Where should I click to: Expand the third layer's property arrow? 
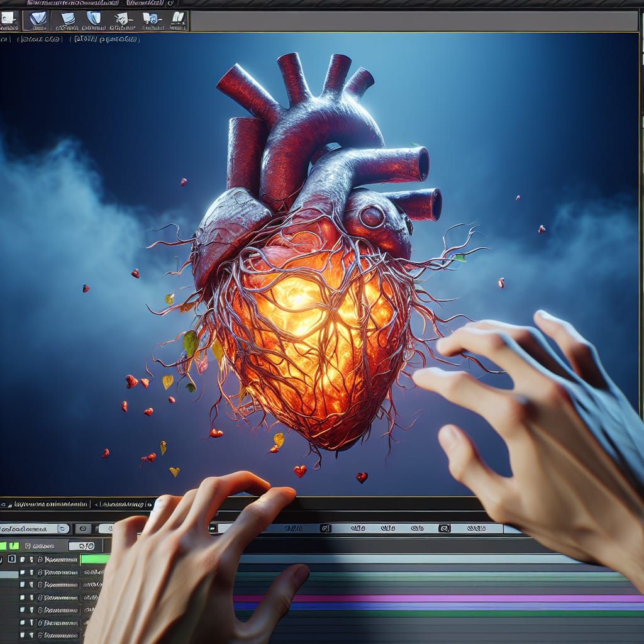(x=40, y=585)
